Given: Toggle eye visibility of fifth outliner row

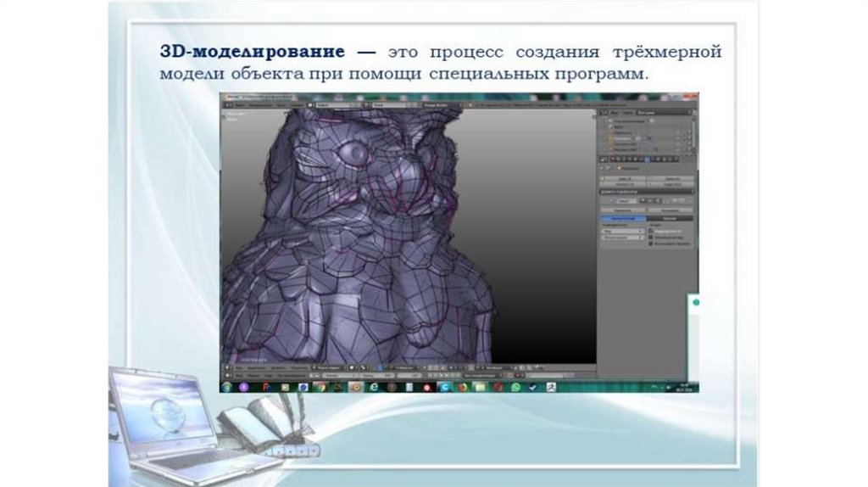Looking at the screenshot, I should 677,144.
